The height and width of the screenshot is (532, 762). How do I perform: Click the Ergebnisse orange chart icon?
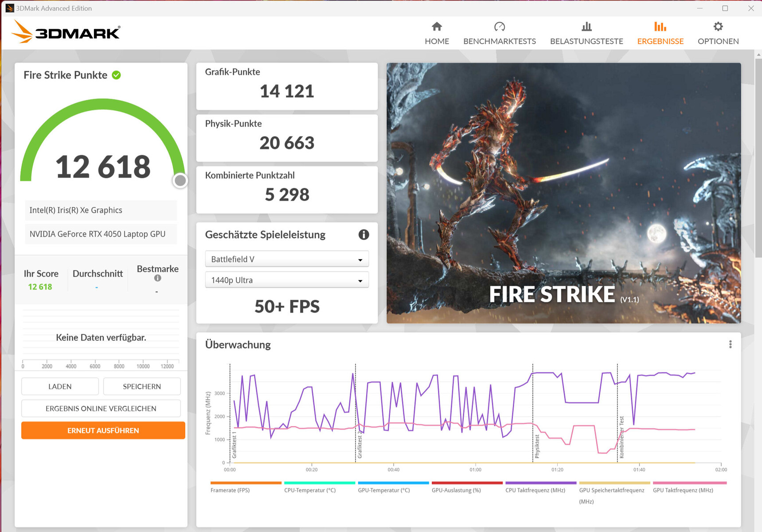660,27
